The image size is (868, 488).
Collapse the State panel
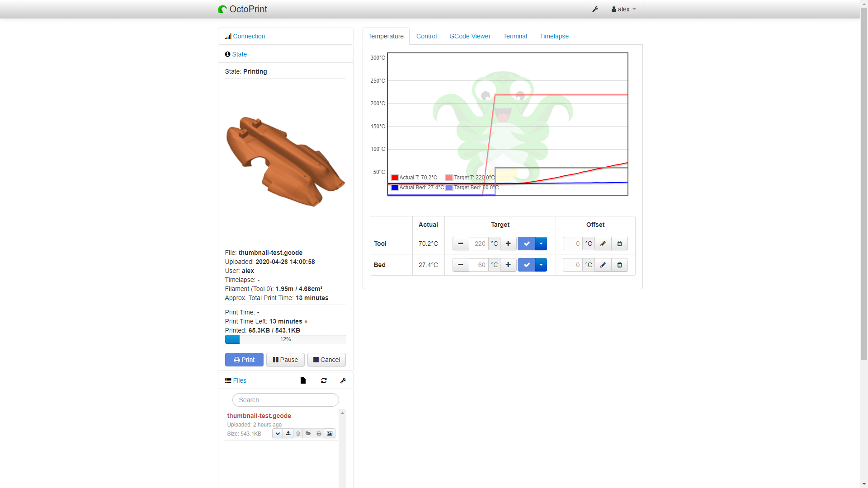coord(239,54)
